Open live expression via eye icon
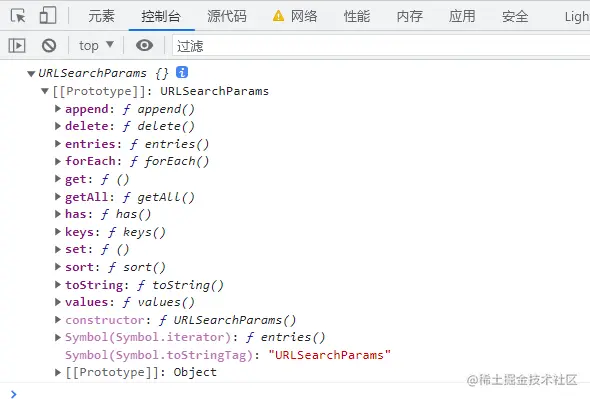The image size is (590, 399). pos(144,45)
